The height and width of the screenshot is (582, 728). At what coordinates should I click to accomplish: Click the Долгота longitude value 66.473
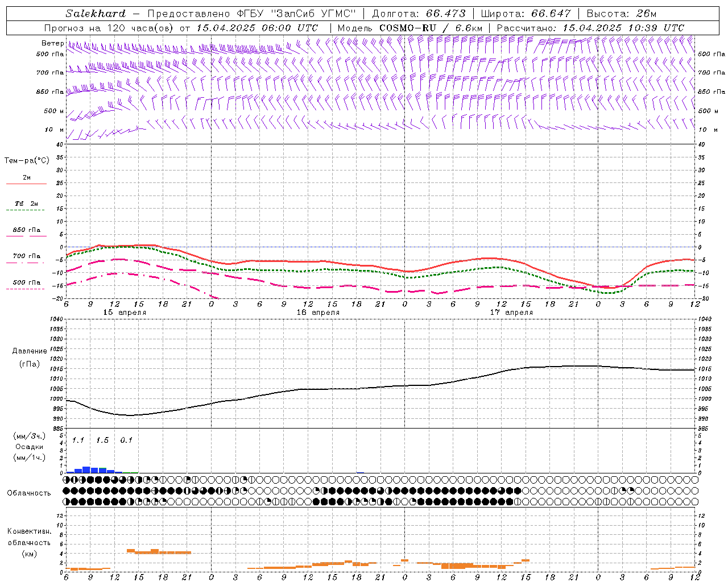pos(445,14)
